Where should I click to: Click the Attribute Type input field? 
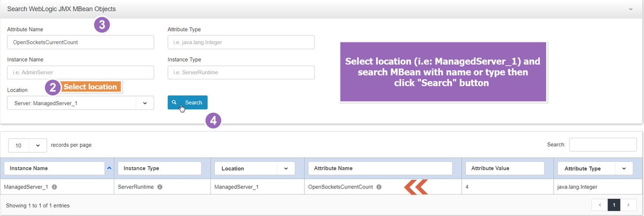coord(241,42)
